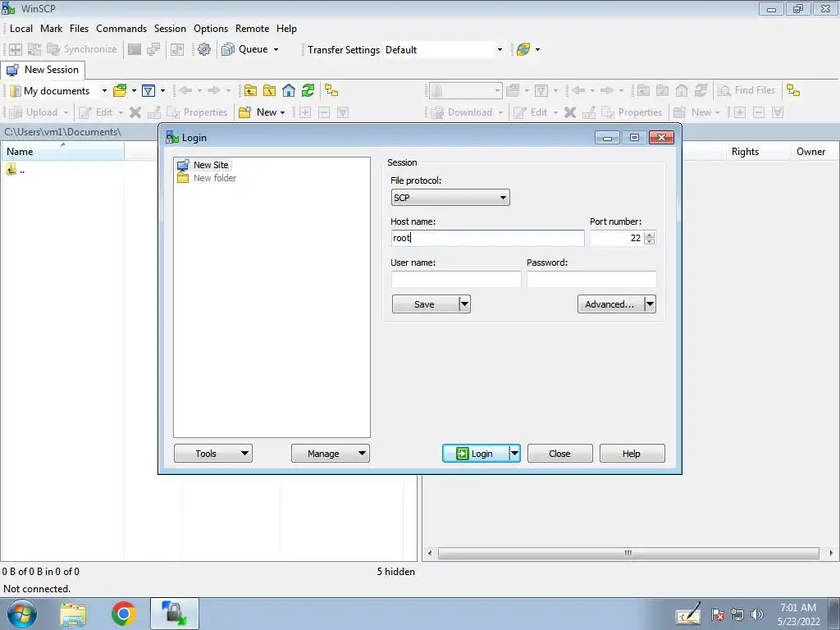The width and height of the screenshot is (840, 630).
Task: Click the Compare Directories icon
Action: [16, 49]
